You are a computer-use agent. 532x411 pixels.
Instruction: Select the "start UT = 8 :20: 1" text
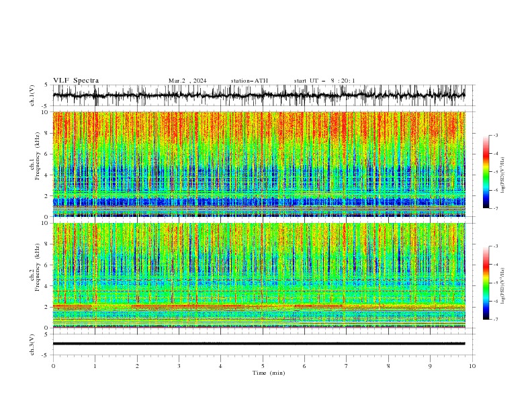pos(324,81)
